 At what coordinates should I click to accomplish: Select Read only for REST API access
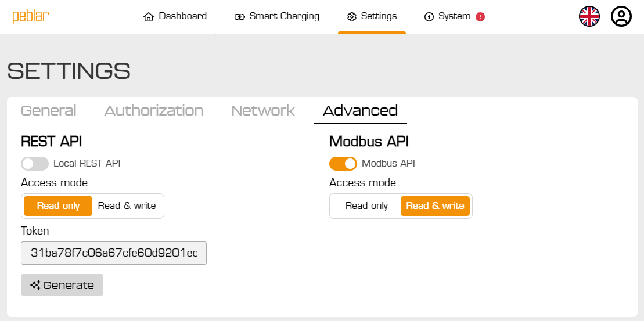[x=58, y=206]
